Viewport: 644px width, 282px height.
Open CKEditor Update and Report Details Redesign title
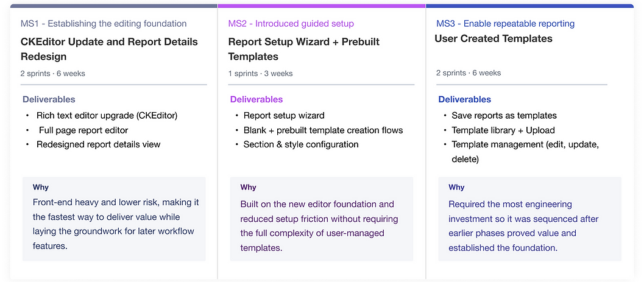[109, 49]
